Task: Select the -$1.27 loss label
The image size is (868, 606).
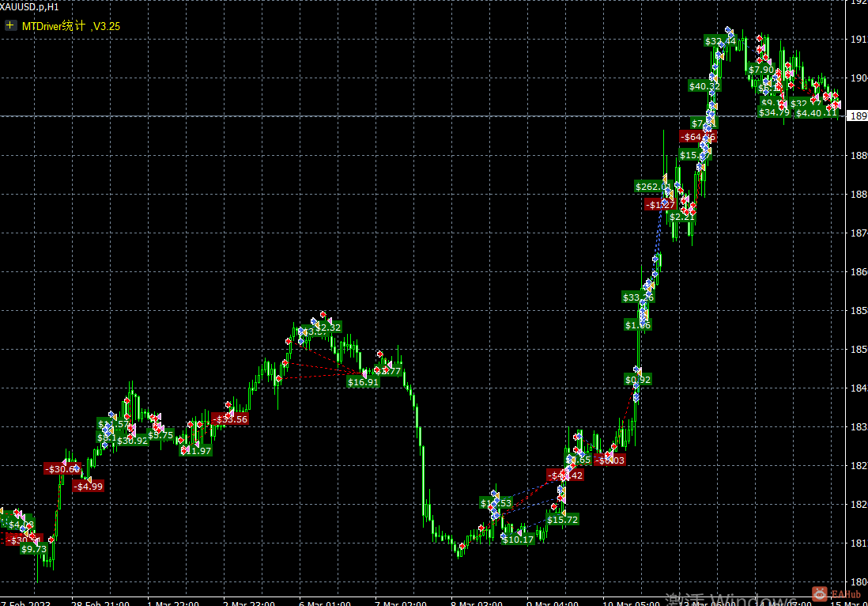Action: 660,205
